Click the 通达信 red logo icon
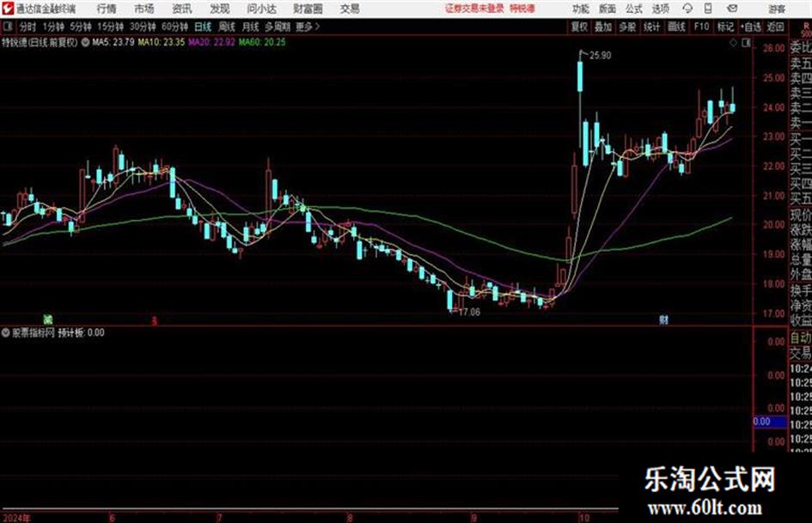Viewport: 812px width, 523px height. (7, 9)
